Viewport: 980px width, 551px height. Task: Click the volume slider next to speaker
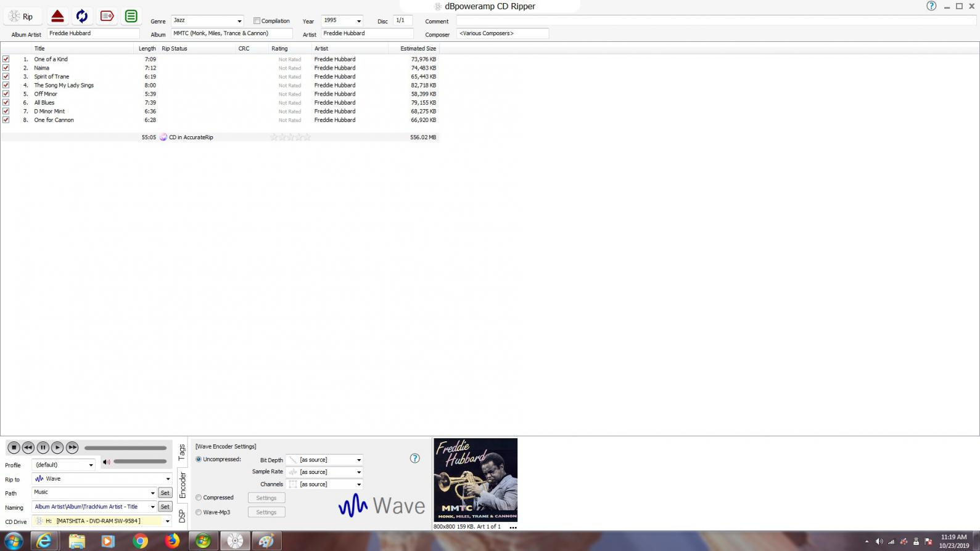click(x=140, y=462)
